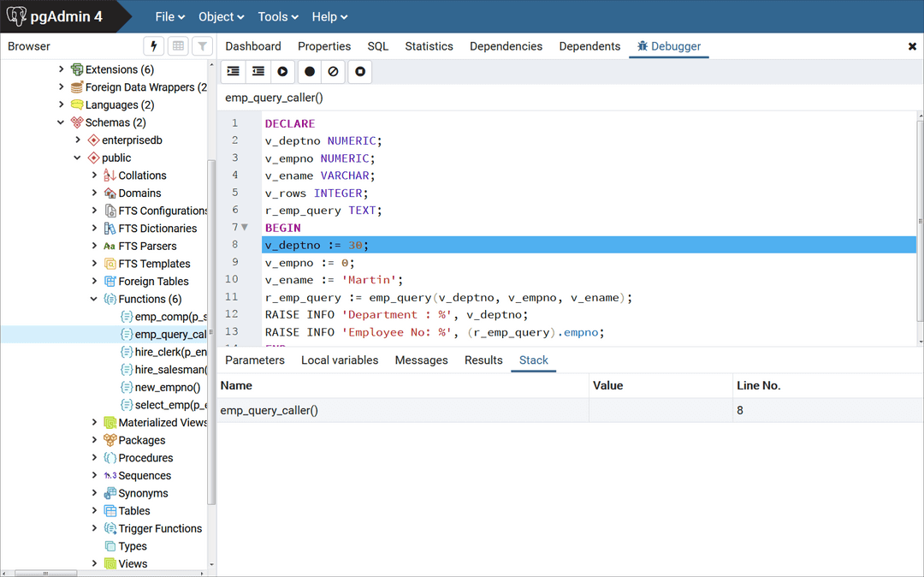The width and height of the screenshot is (924, 577).
Task: Collapse the Functions node
Action: pos(94,299)
